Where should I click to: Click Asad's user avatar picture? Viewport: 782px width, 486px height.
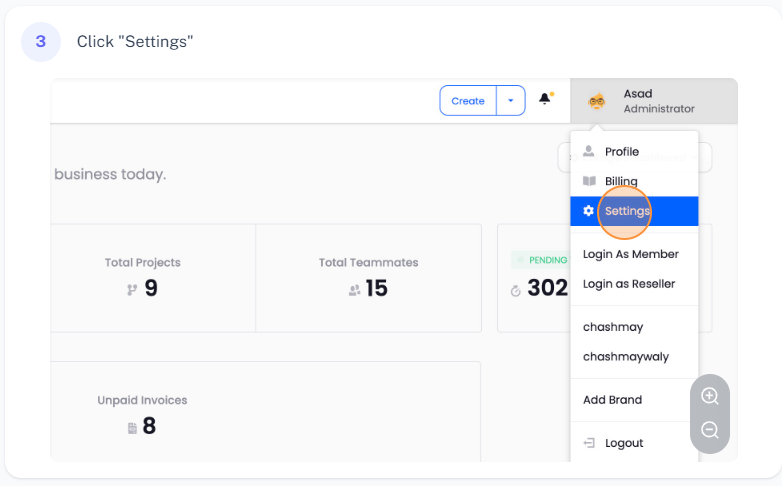(x=597, y=101)
